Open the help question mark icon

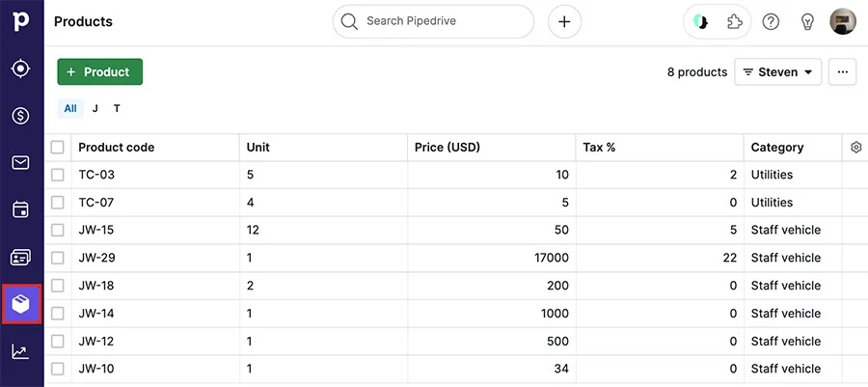point(771,21)
